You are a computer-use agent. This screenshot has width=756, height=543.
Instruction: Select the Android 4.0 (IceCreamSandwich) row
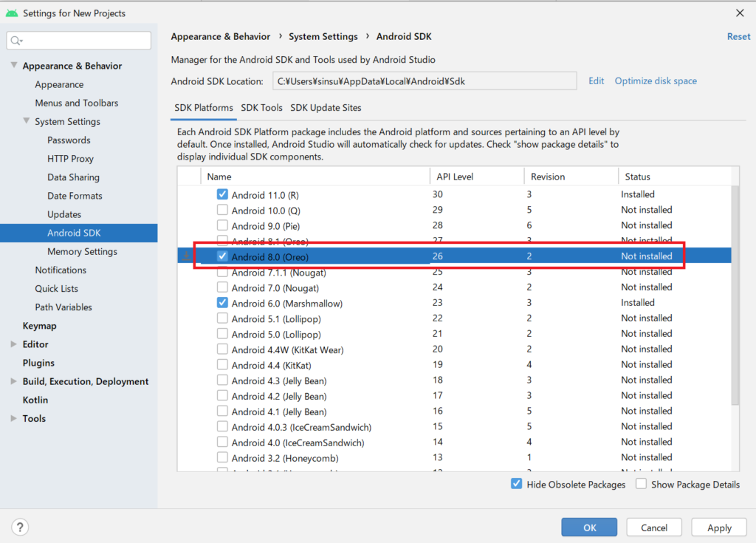click(x=454, y=442)
